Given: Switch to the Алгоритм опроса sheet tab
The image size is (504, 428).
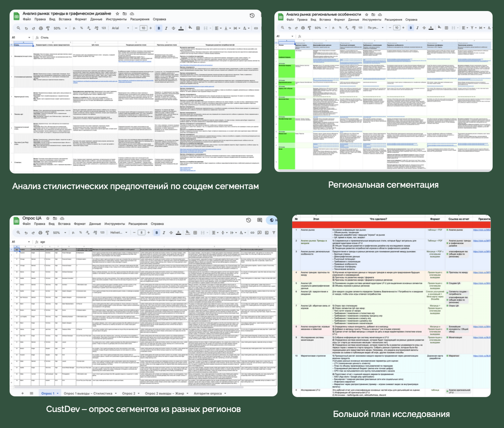Looking at the screenshot, I should (x=208, y=394).
